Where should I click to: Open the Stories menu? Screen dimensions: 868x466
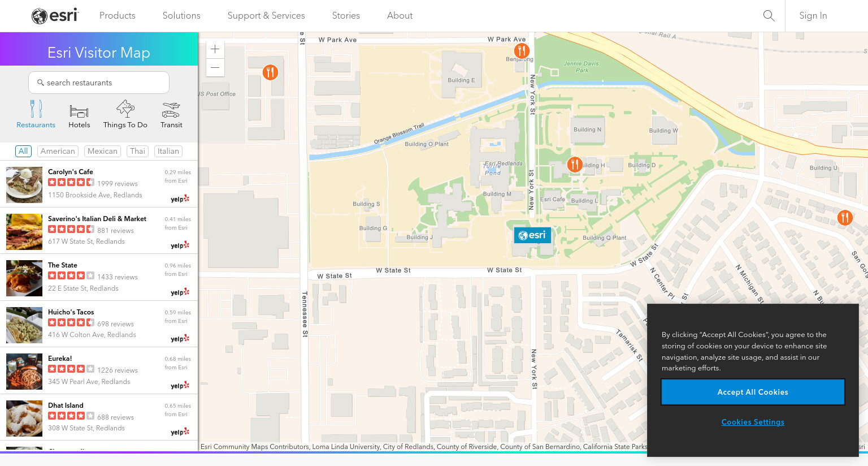click(346, 16)
